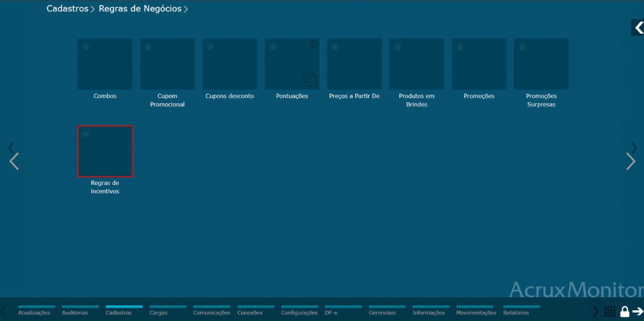Open the Comunicações tab
The image size is (644, 321).
pyautogui.click(x=211, y=310)
